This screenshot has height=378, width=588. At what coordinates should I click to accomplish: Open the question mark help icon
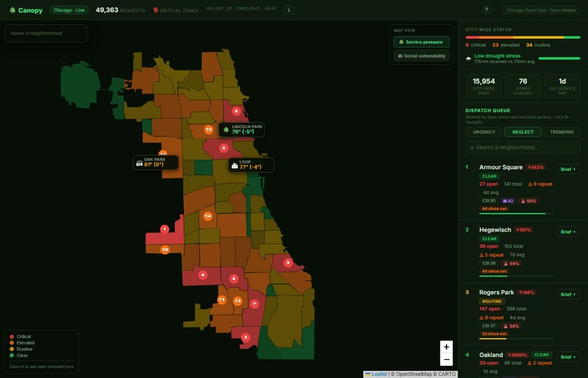487,10
